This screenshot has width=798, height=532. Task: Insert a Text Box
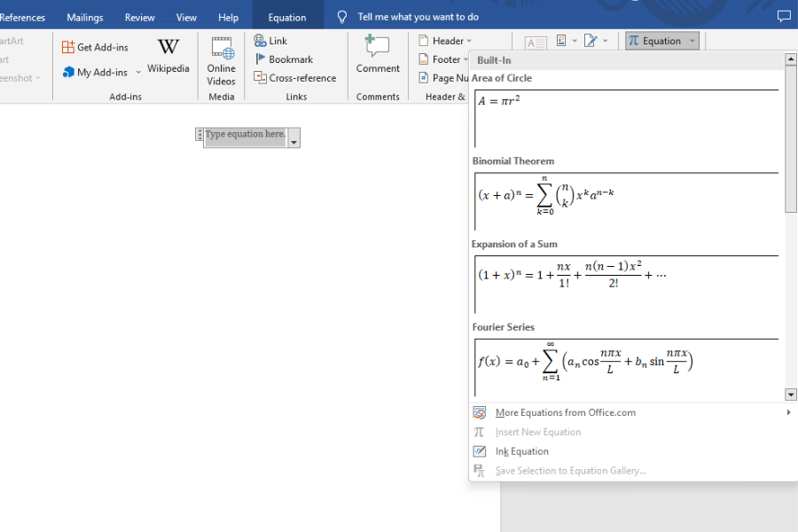coord(533,40)
